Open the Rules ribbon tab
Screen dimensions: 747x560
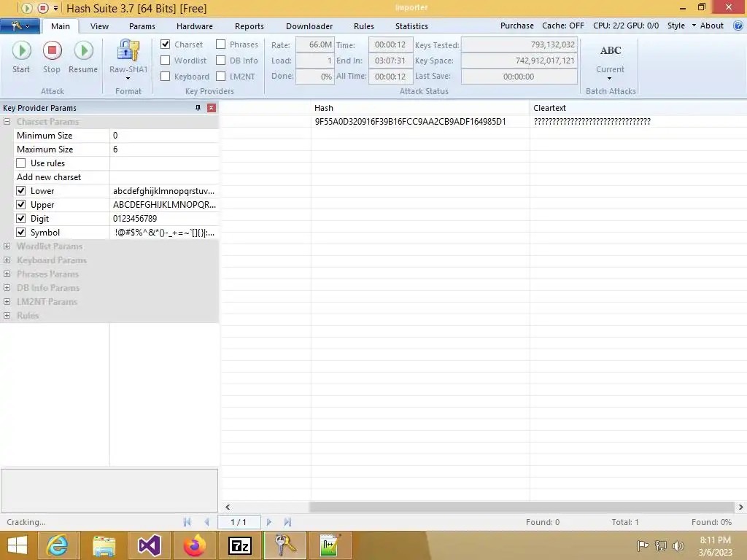364,26
